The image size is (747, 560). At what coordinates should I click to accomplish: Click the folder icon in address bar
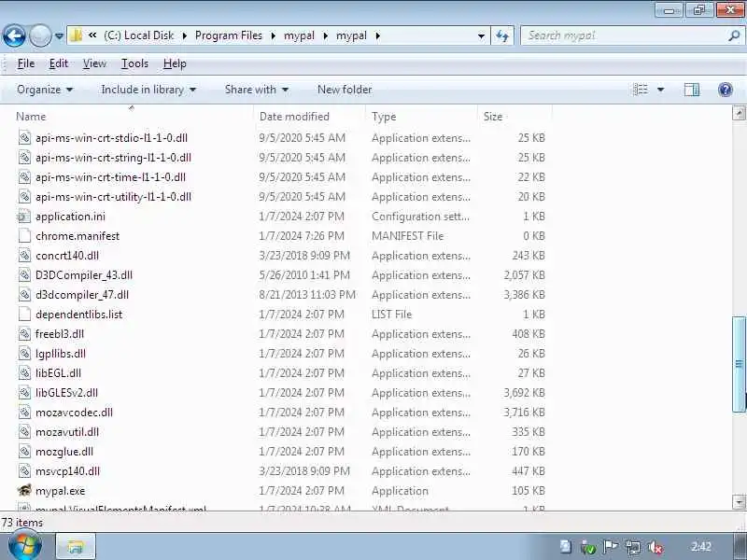(77, 35)
